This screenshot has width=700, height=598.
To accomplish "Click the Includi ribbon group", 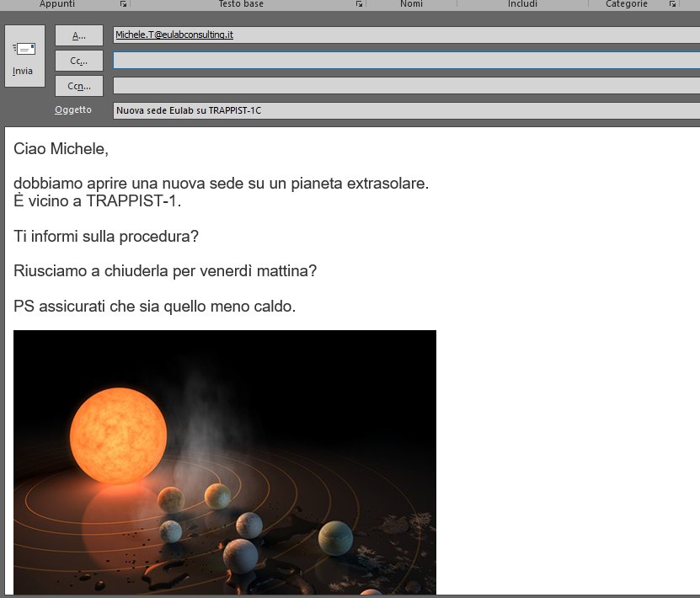I will tap(522, 4).
